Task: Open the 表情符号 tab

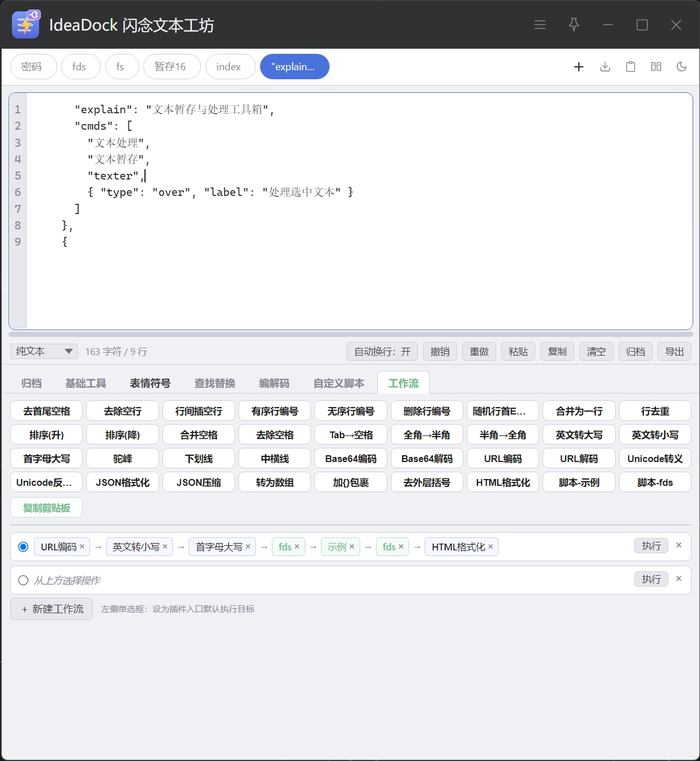Action: point(150,383)
